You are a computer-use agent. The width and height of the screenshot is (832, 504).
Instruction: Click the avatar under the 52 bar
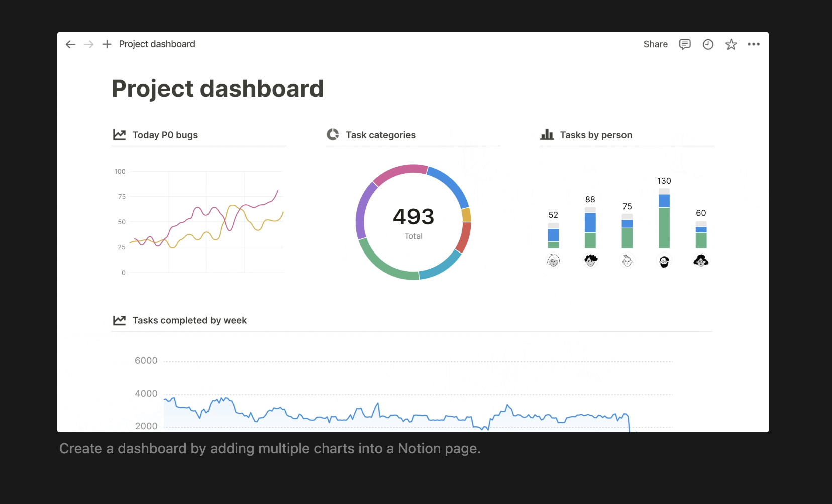point(553,261)
